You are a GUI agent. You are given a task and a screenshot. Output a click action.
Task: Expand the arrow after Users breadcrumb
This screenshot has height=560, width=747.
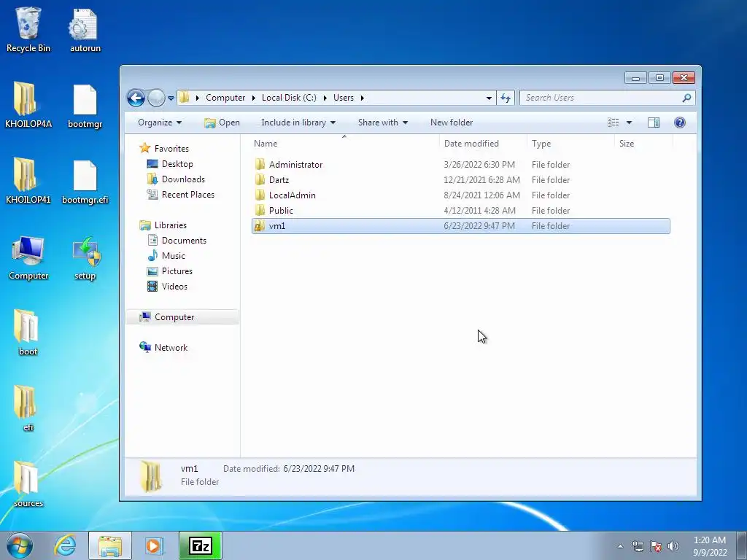tap(362, 98)
